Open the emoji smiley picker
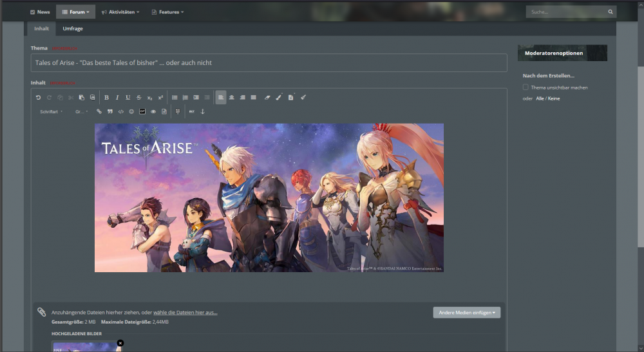Screen dimensions: 644x352 click(131, 111)
